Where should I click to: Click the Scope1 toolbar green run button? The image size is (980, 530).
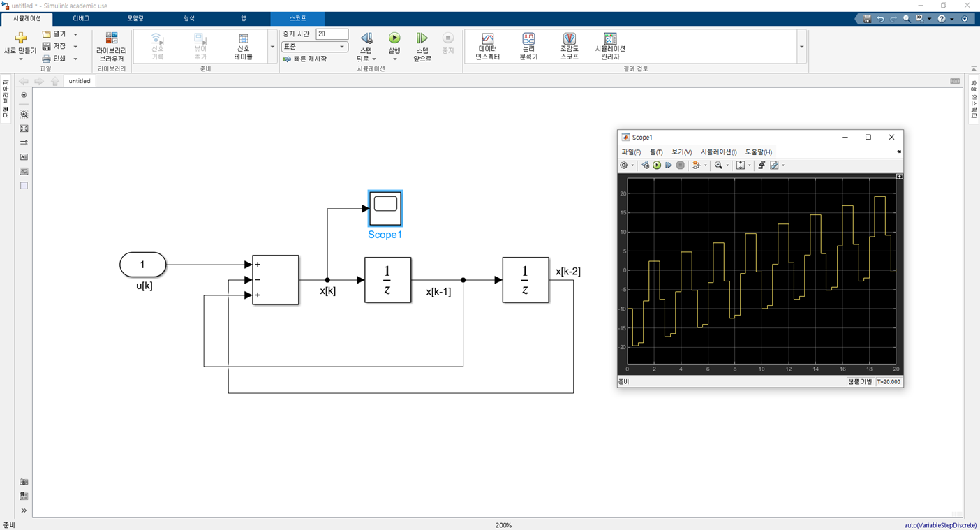pos(657,165)
